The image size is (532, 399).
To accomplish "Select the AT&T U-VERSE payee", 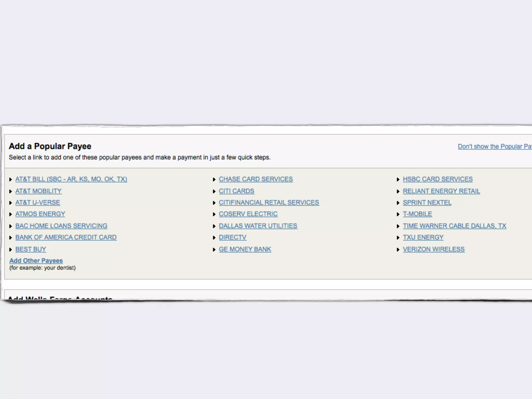I will [38, 203].
